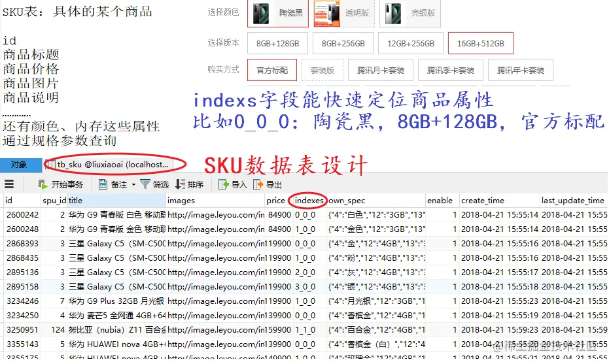Click the 导入 import icon
The image size is (609, 364).
(x=223, y=185)
